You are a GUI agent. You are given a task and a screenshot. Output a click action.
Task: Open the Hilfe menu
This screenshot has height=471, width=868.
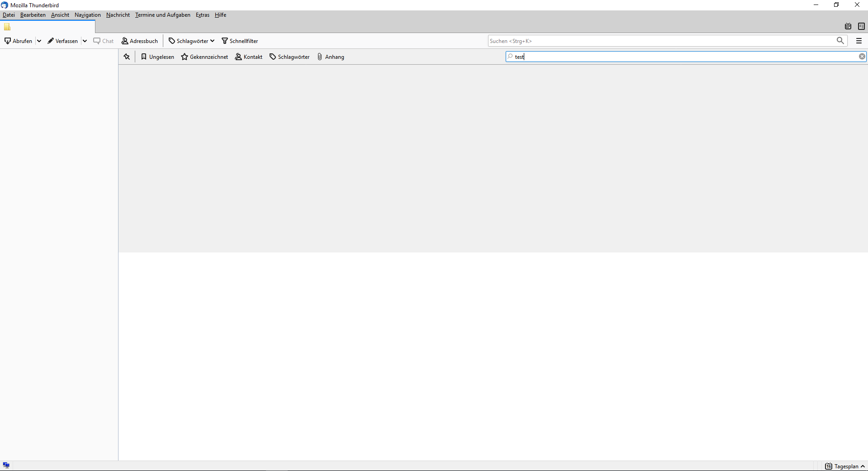pos(221,15)
